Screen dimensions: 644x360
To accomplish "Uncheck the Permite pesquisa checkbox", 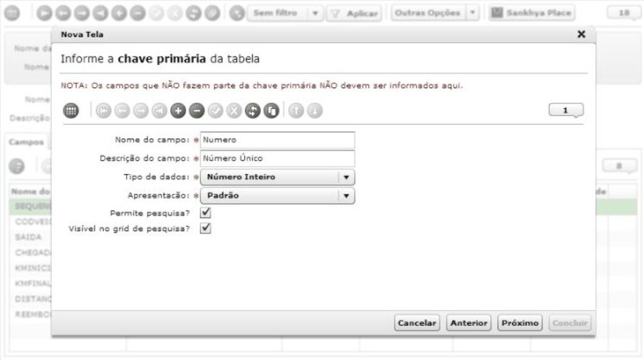I will 206,212.
